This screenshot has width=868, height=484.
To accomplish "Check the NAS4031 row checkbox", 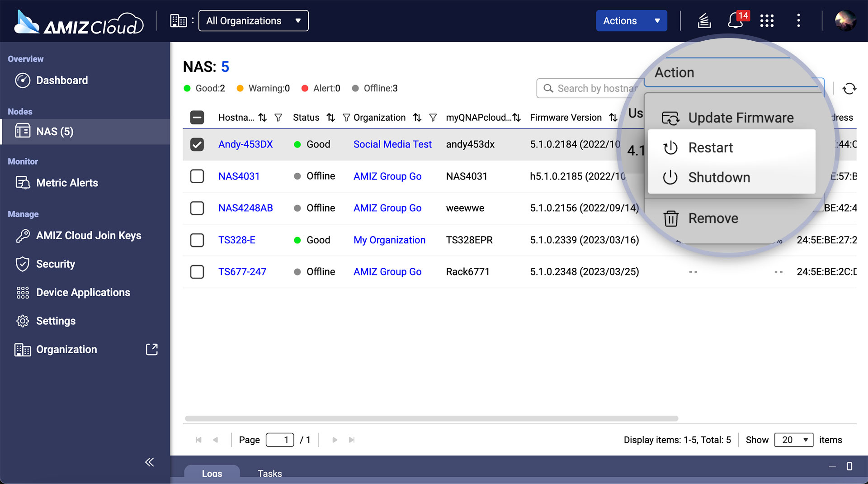I will click(x=197, y=176).
